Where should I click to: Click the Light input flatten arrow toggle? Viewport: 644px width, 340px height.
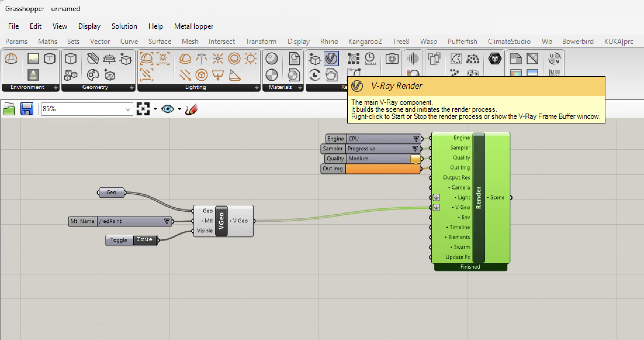pos(436,198)
